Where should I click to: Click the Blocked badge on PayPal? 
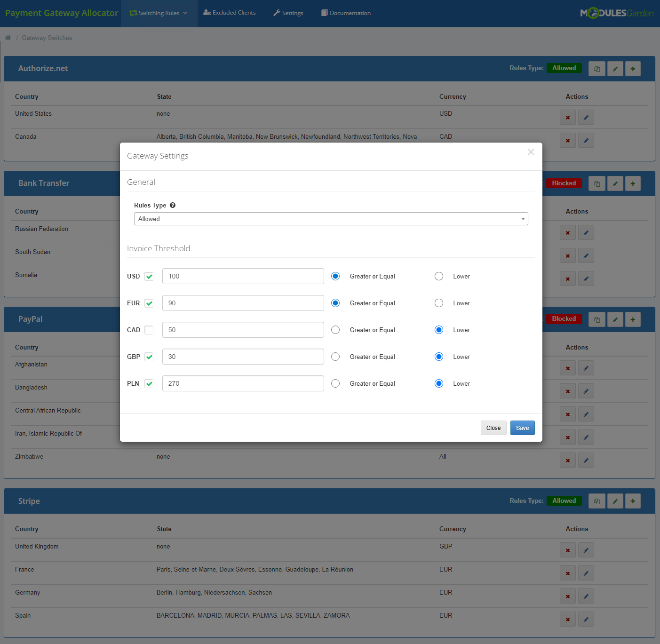[564, 319]
